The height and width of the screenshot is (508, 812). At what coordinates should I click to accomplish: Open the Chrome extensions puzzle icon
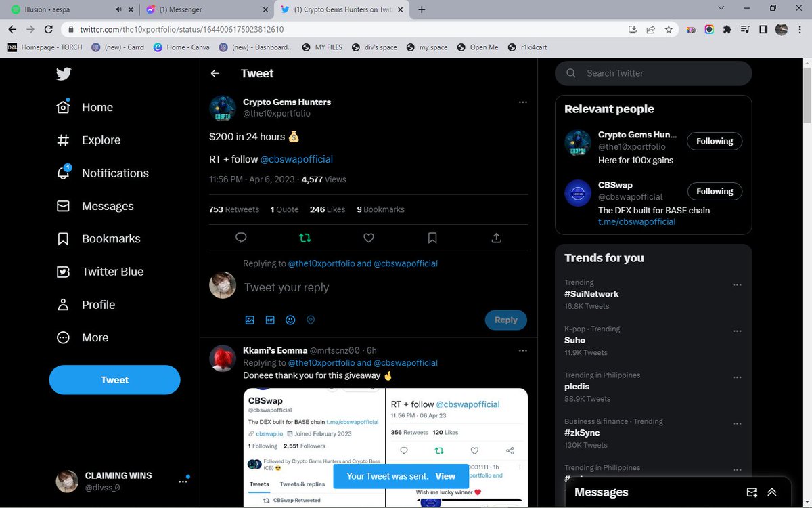(x=727, y=29)
